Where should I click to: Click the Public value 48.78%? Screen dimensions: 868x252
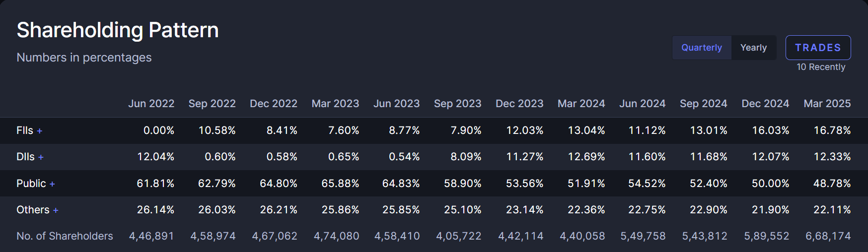[x=832, y=184]
